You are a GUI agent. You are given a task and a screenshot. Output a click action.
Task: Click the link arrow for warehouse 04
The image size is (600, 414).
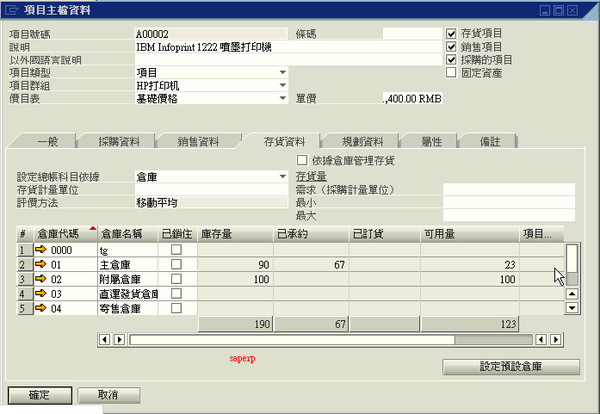point(41,308)
